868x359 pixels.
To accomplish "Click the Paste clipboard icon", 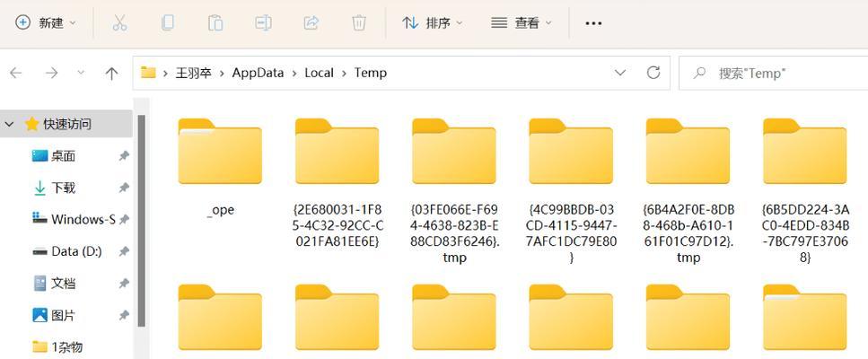I will pos(215,23).
